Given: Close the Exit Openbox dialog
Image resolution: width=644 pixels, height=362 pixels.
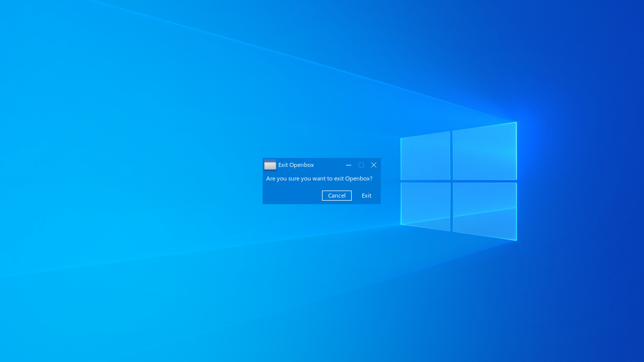Looking at the screenshot, I should (x=374, y=165).
